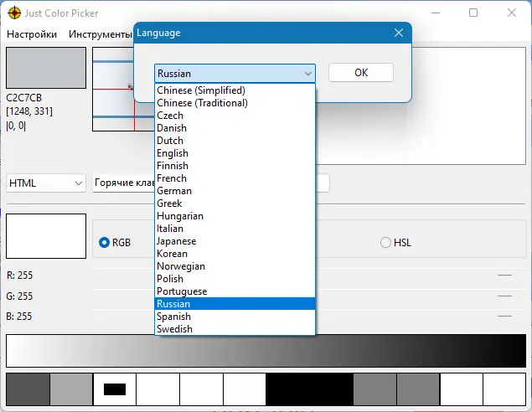The width and height of the screenshot is (532, 412).
Task: Select highlighted Russian list entry
Action: (235, 304)
